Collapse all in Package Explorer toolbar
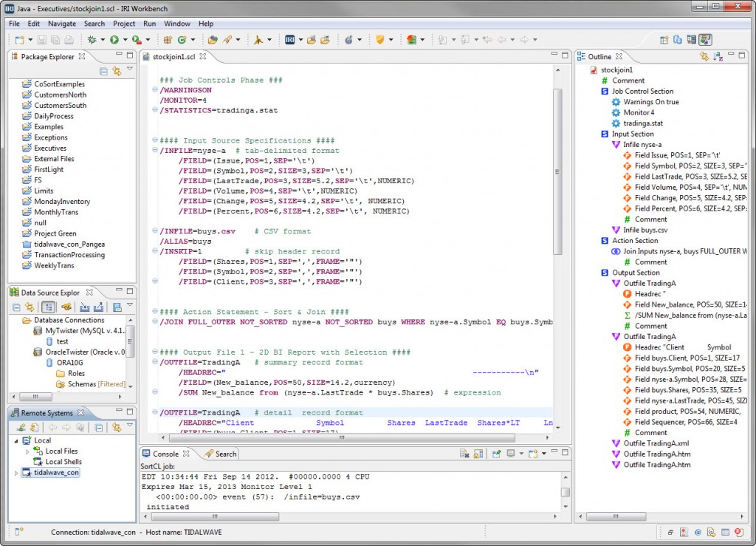 click(103, 72)
